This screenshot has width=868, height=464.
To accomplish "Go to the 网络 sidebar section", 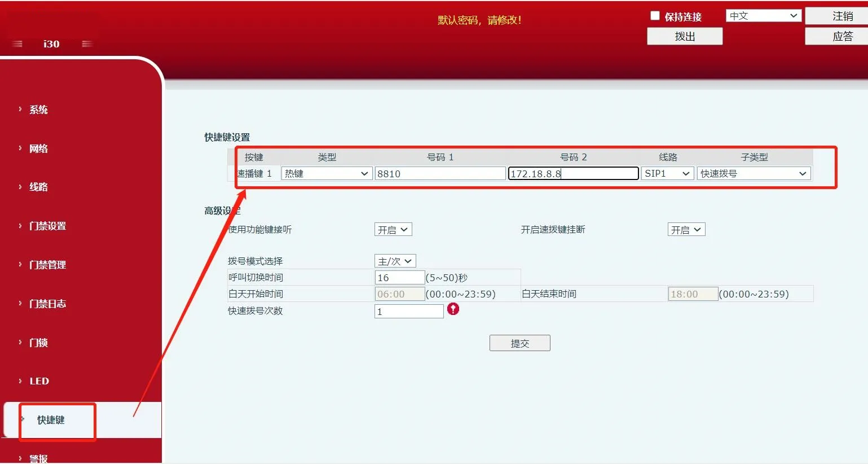I will point(38,148).
